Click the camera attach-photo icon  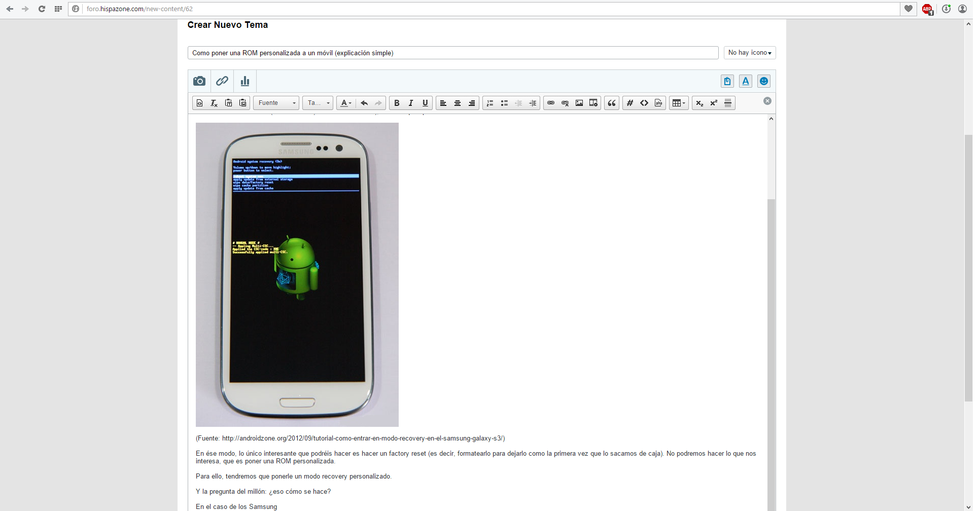[x=199, y=81]
